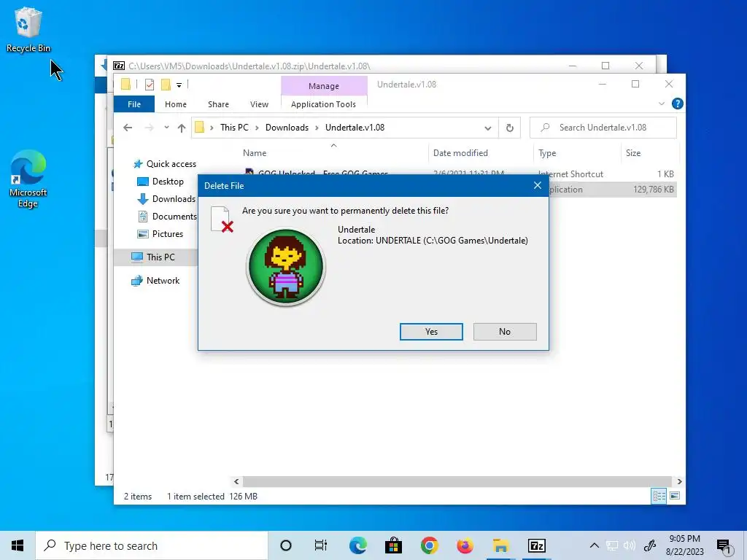The image size is (747, 560).
Task: Open the Home ribbon tab
Action: click(x=176, y=104)
